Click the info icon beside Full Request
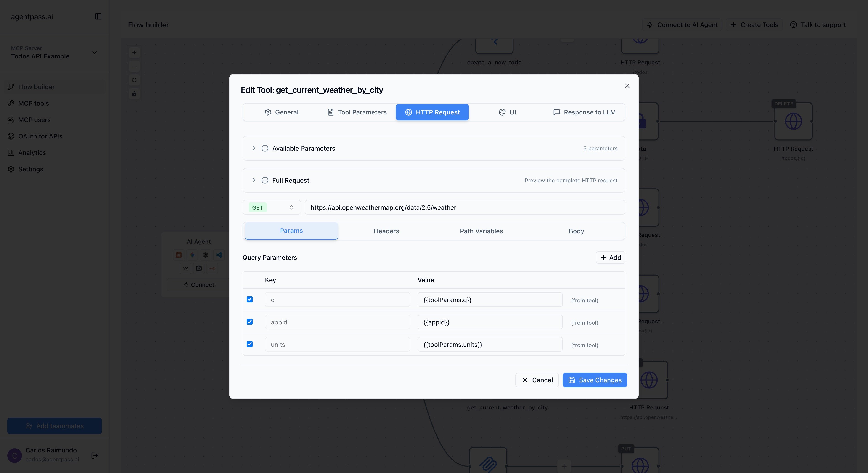This screenshot has height=473, width=868. coord(265,180)
